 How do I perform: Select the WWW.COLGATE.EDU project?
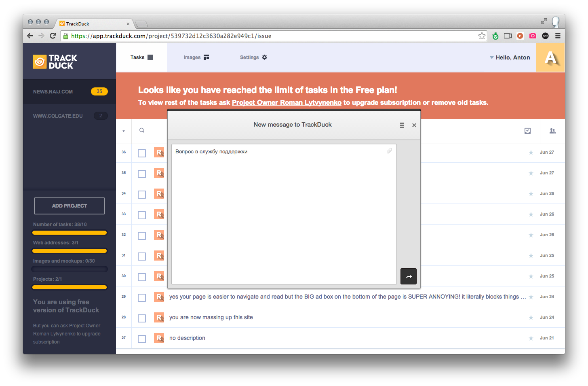[x=70, y=116]
